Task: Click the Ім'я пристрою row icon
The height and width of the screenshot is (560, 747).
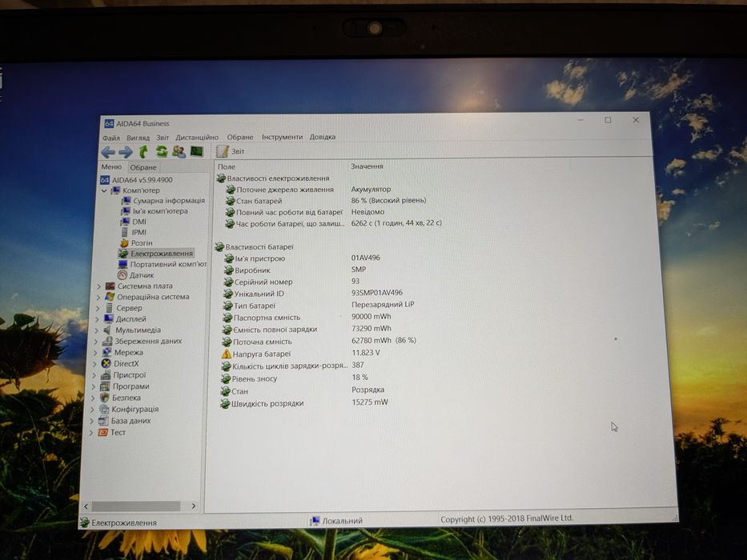Action: (229, 258)
